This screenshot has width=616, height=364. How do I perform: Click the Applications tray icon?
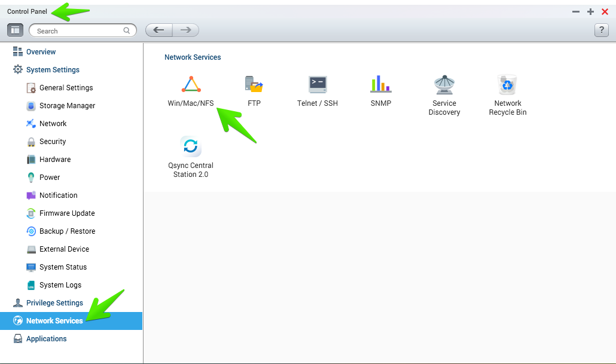[18, 338]
